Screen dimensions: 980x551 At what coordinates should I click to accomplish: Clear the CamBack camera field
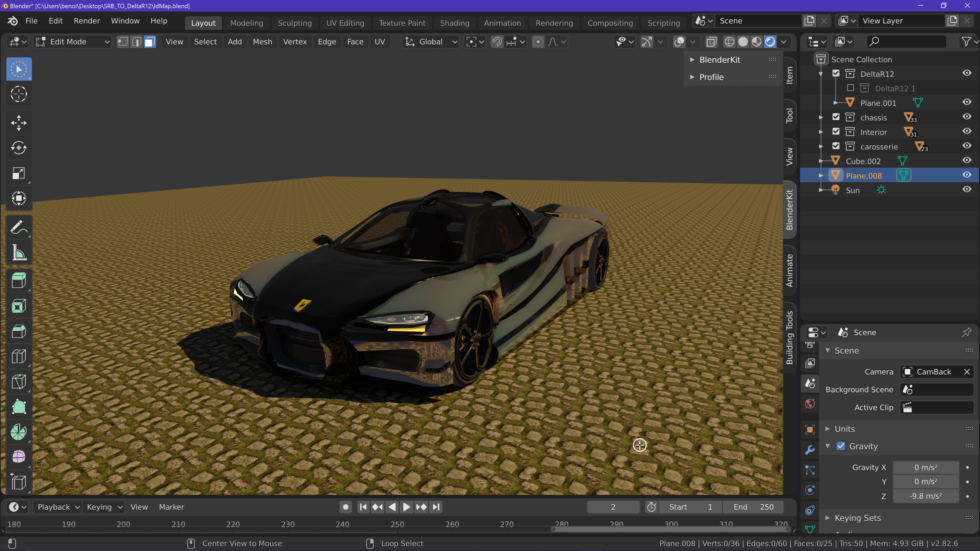click(967, 372)
